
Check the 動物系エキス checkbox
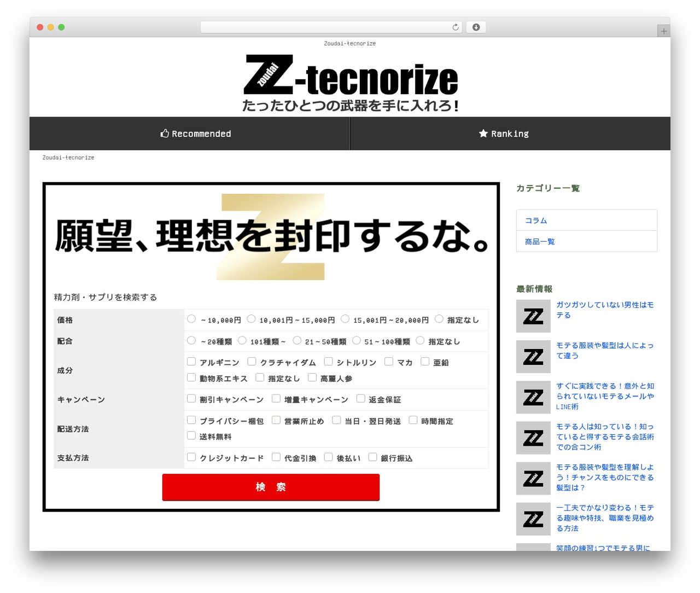pyautogui.click(x=191, y=377)
